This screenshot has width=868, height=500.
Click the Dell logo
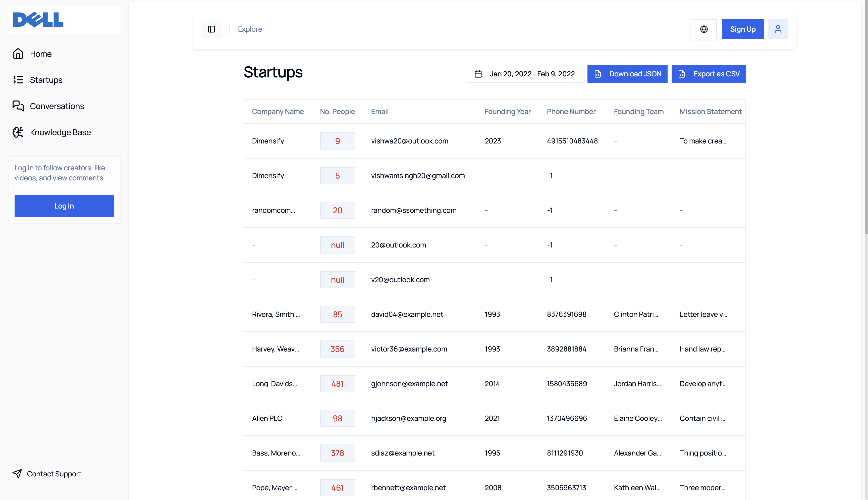click(38, 20)
